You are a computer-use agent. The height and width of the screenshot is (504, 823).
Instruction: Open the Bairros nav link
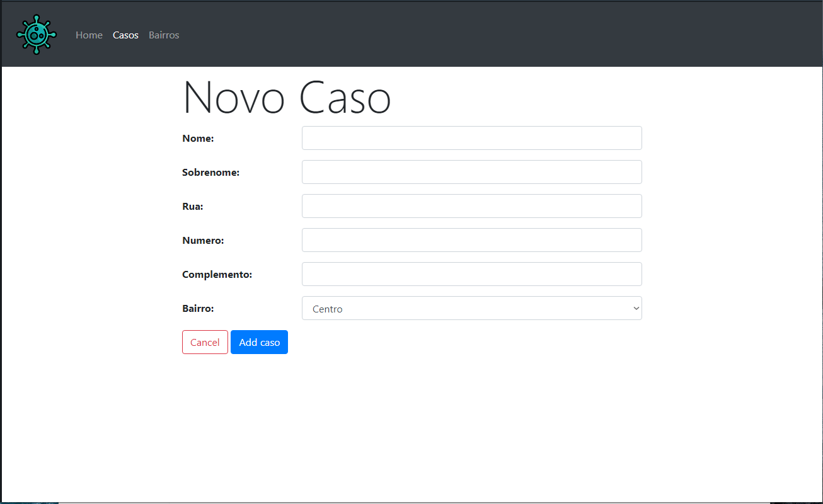tap(164, 35)
